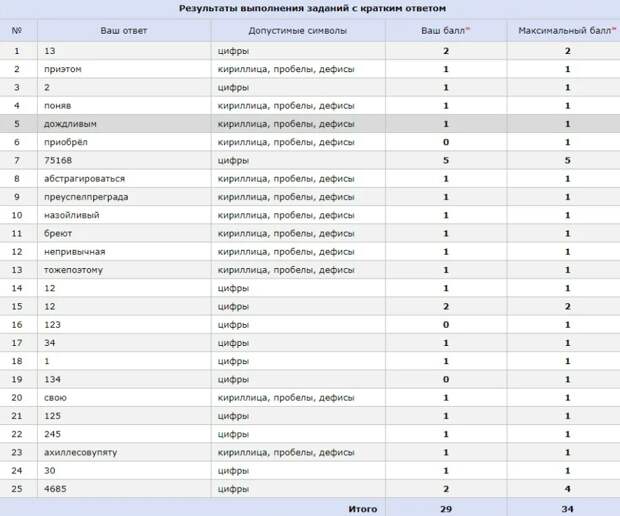Viewport: 620px width, 516px height.
Task: Click the answer '1' in row 18
Action: pos(47,361)
